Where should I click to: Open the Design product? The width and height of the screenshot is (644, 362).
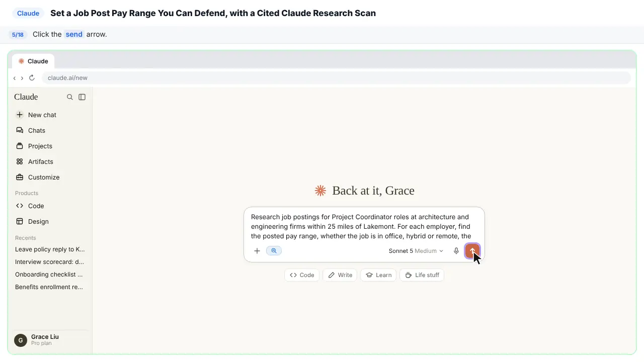pos(50,221)
